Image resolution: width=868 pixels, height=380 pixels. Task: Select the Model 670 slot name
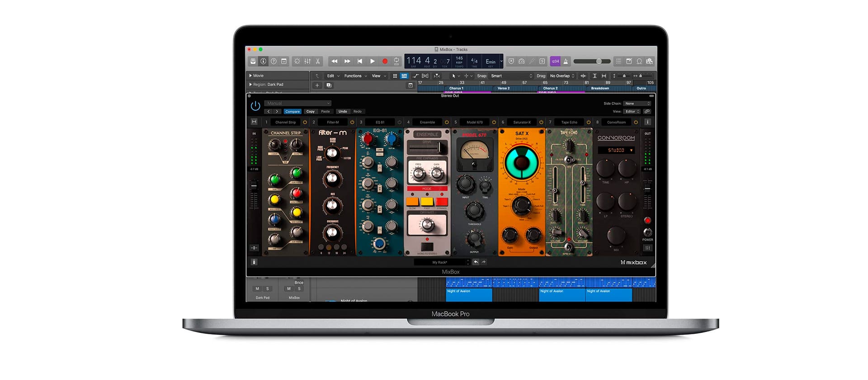coord(475,122)
